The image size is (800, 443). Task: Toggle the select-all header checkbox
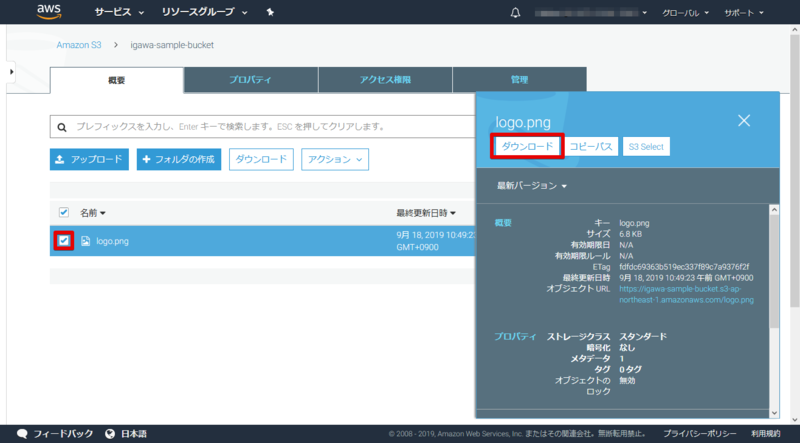click(64, 212)
